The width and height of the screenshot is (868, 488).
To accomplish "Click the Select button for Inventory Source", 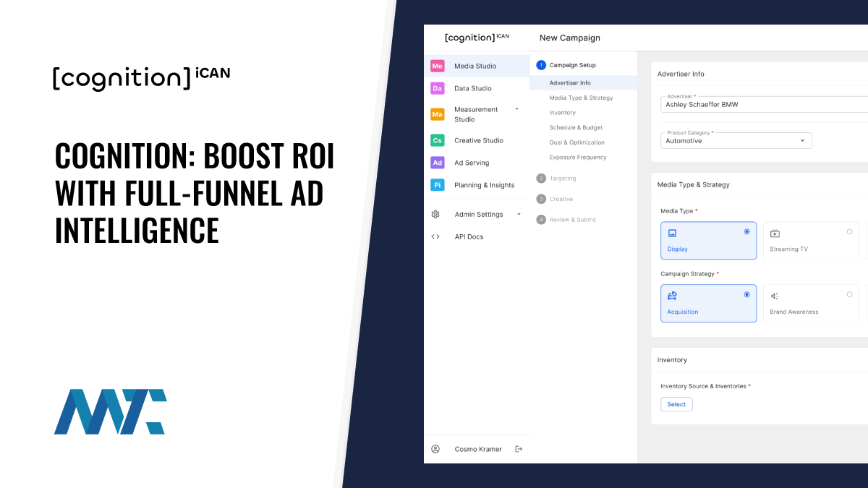I will tap(676, 404).
